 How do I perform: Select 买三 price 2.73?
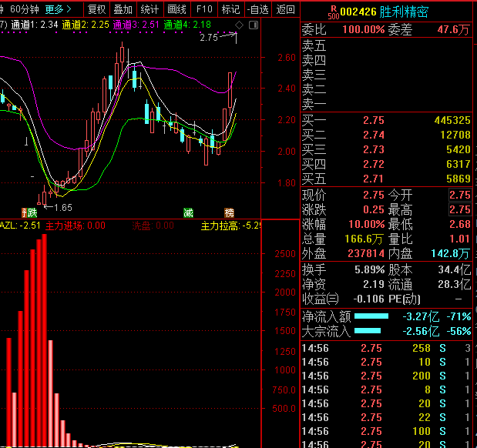[x=374, y=149]
